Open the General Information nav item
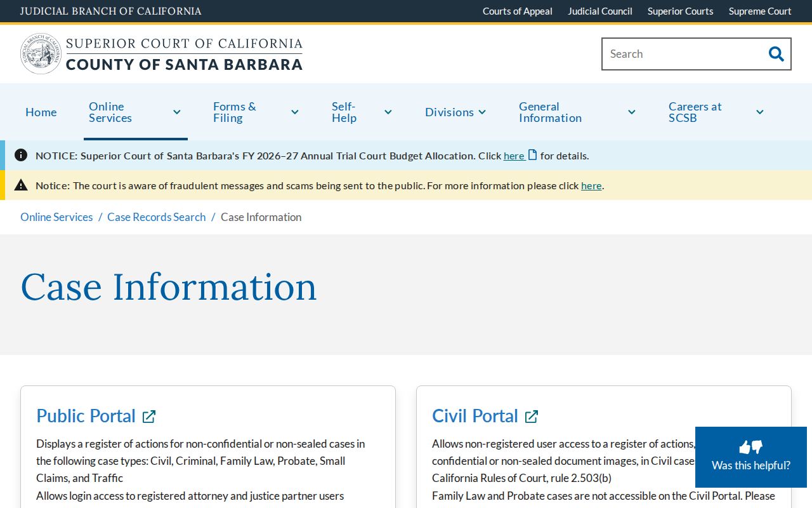The image size is (812, 508). pos(550,112)
